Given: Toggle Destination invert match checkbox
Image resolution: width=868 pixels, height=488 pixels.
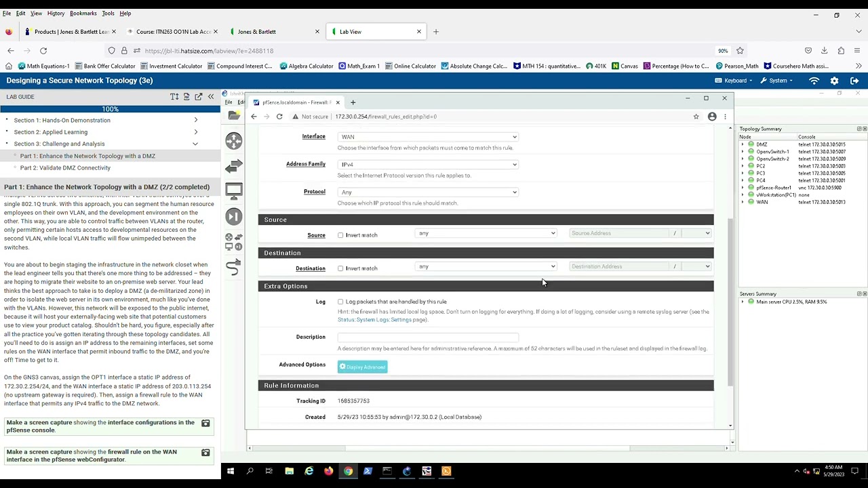Looking at the screenshot, I should 340,268.
